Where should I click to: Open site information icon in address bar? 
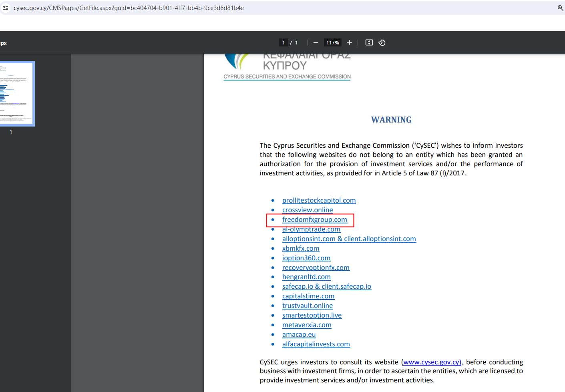[x=6, y=8]
